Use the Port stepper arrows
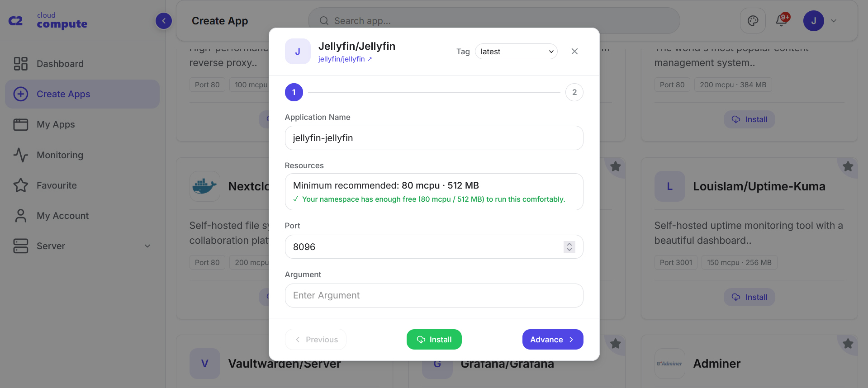The width and height of the screenshot is (868, 388). pos(569,247)
